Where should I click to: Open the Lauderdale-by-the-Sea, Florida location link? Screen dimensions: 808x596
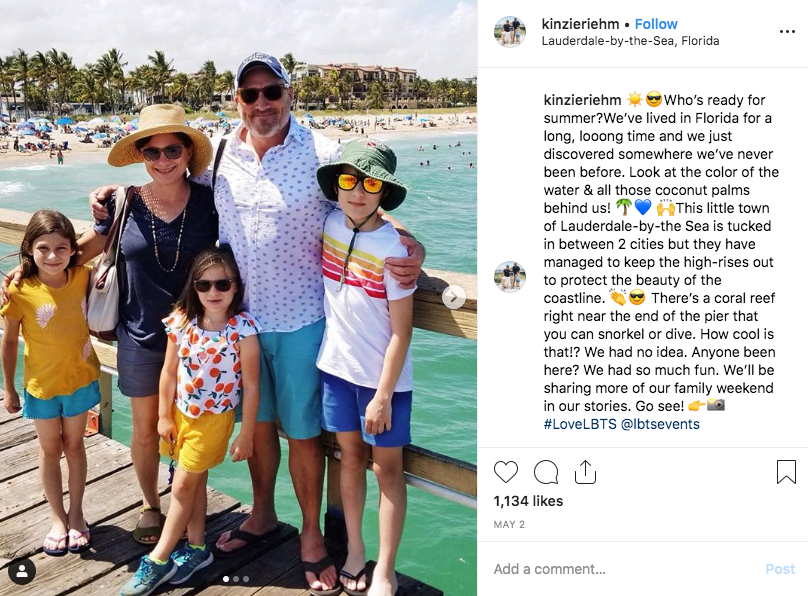point(630,41)
